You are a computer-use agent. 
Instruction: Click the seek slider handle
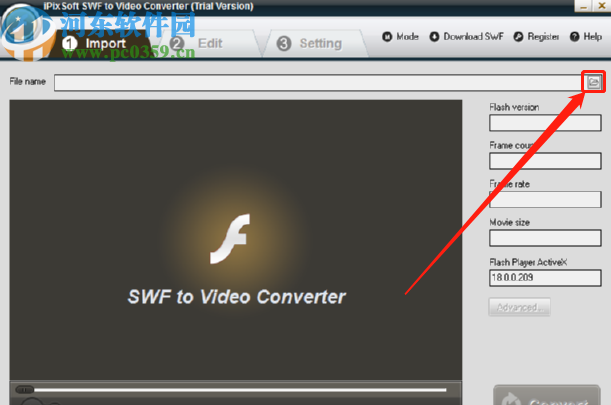point(25,389)
